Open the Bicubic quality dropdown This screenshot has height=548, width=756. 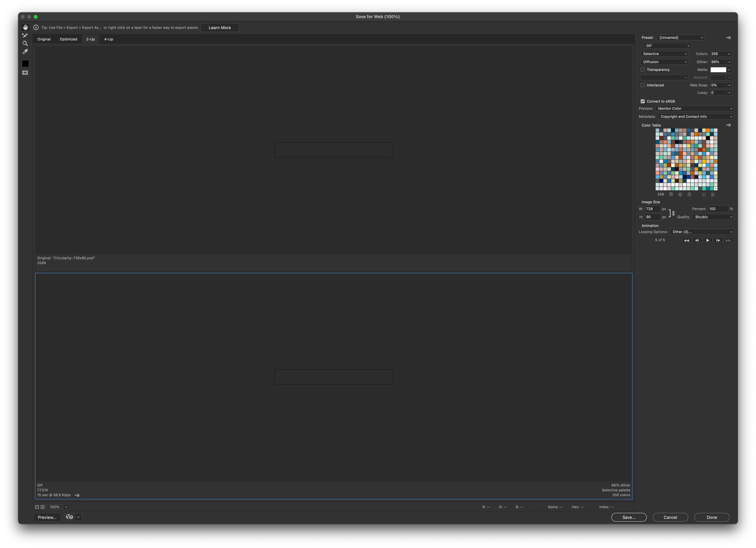click(x=713, y=217)
